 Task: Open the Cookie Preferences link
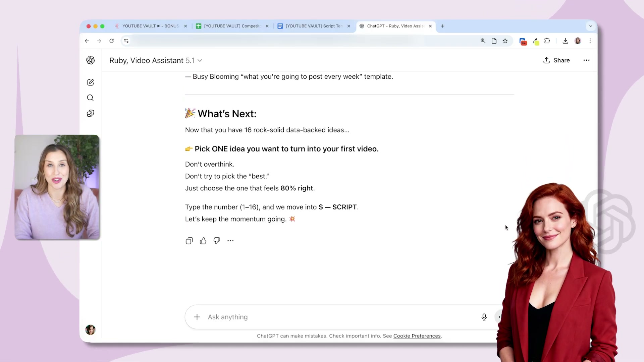coord(417,336)
